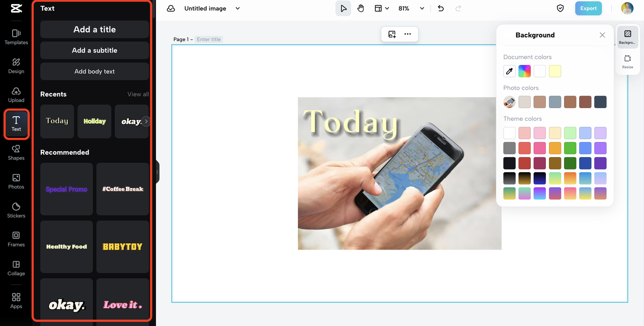Image resolution: width=644 pixels, height=326 pixels.
Task: Open the Stickers sidebar panel
Action: (x=16, y=210)
